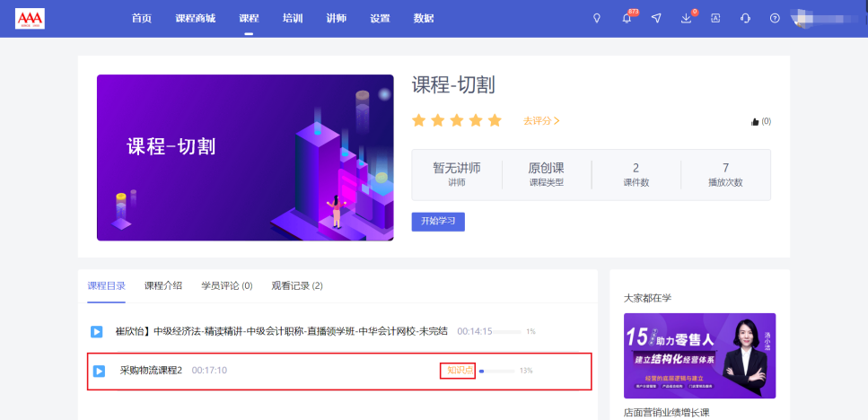The image size is (868, 420).
Task: Open 课程商城 in top navigation
Action: [x=196, y=18]
